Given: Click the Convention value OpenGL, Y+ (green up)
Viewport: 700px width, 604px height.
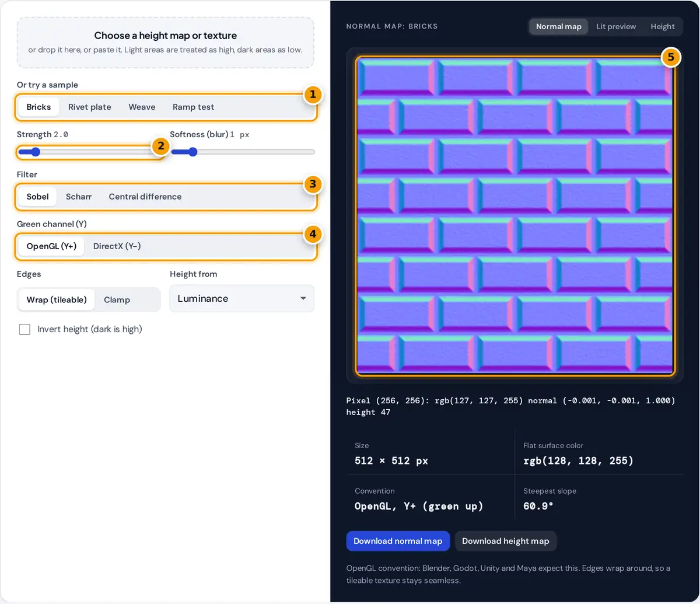Looking at the screenshot, I should coord(419,506).
